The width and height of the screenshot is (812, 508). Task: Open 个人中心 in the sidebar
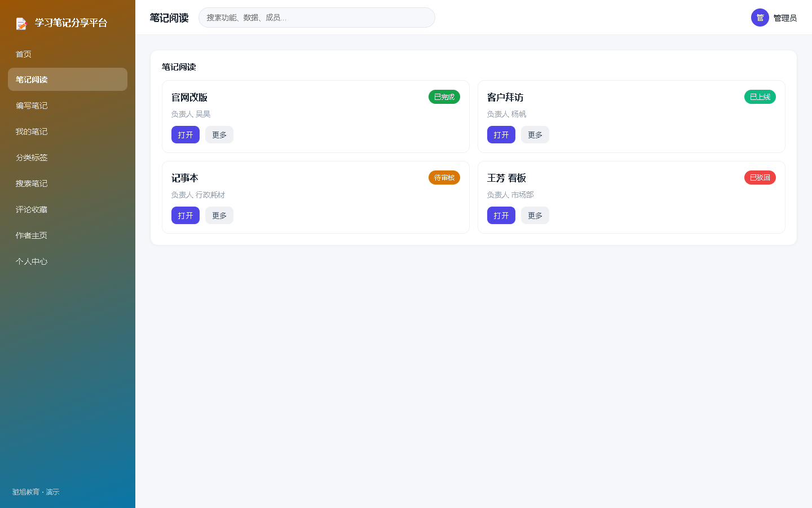68,261
